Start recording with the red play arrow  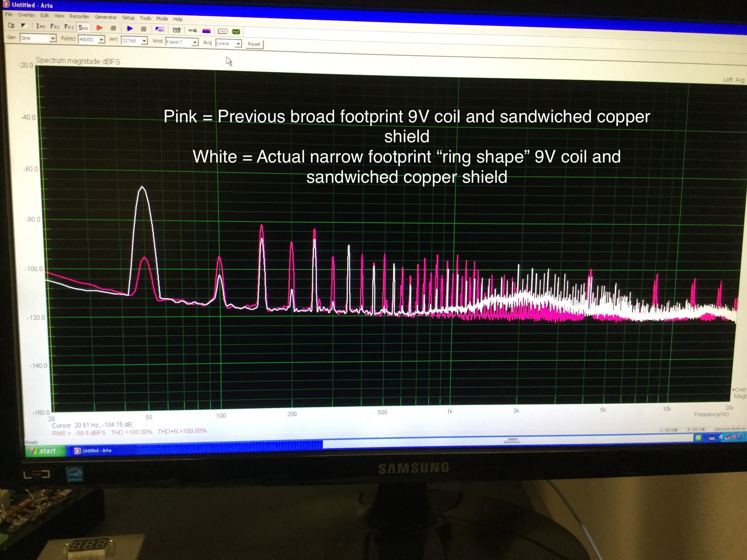[100, 28]
